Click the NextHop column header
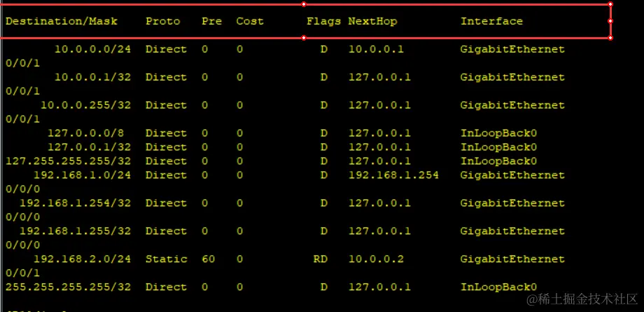This screenshot has height=312, width=644. click(372, 22)
